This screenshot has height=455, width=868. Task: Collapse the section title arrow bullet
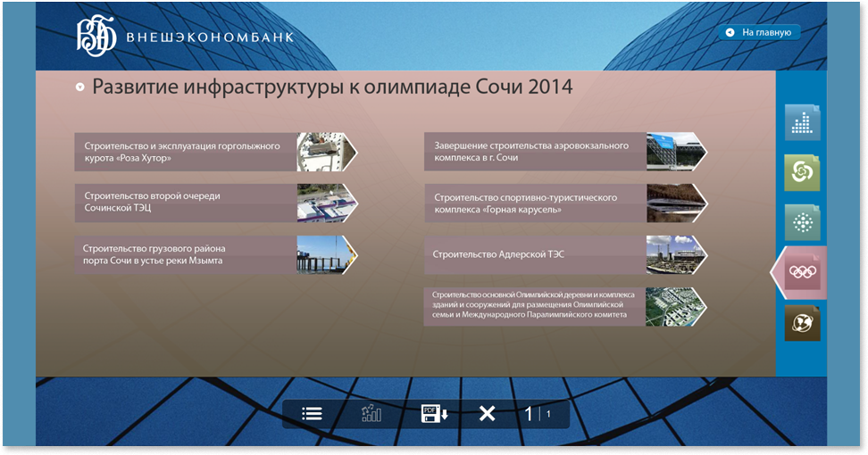click(79, 87)
